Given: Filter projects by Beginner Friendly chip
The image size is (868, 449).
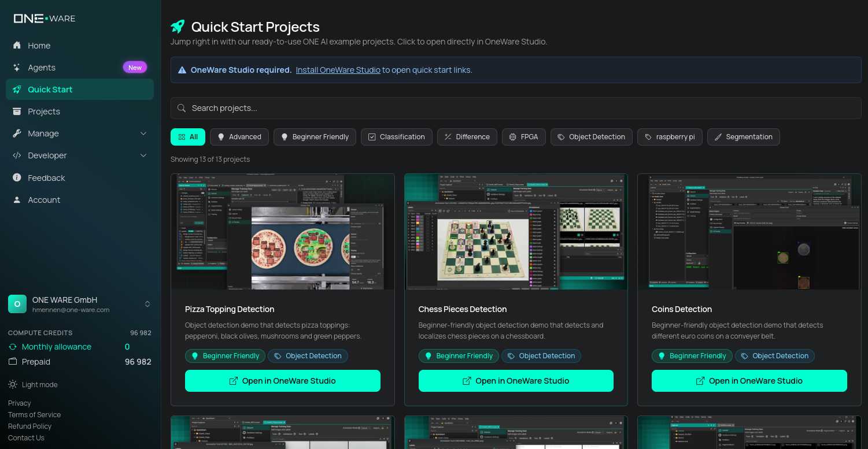Looking at the screenshot, I should pyautogui.click(x=315, y=137).
